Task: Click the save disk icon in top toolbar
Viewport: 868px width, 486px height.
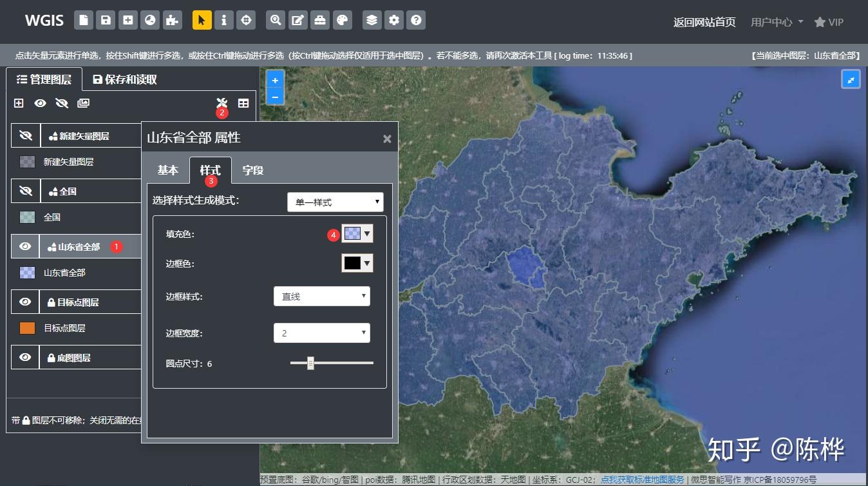Action: point(106,20)
